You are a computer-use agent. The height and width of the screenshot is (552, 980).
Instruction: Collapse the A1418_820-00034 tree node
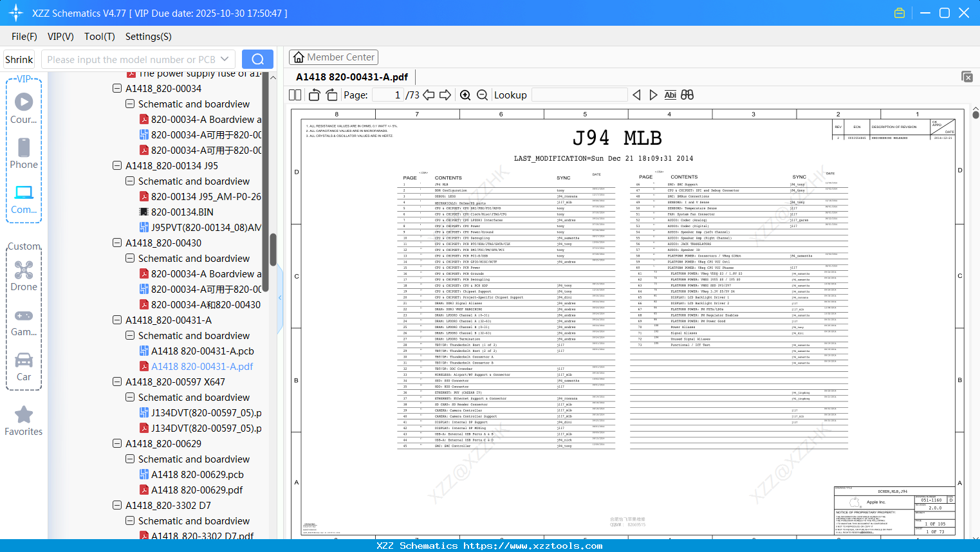tap(117, 89)
